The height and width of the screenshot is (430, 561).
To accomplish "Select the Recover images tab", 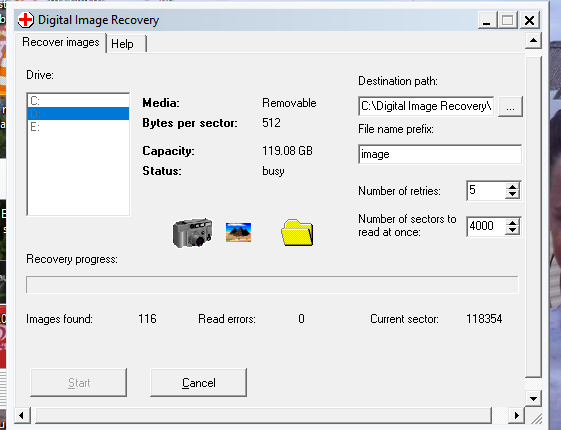I will click(60, 42).
